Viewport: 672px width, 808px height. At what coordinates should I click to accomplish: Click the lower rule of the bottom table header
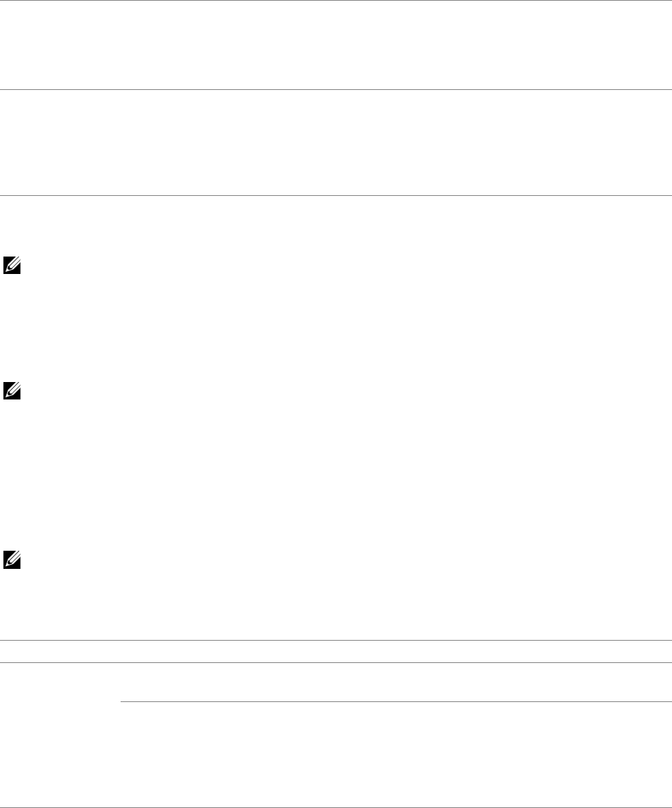(x=336, y=662)
